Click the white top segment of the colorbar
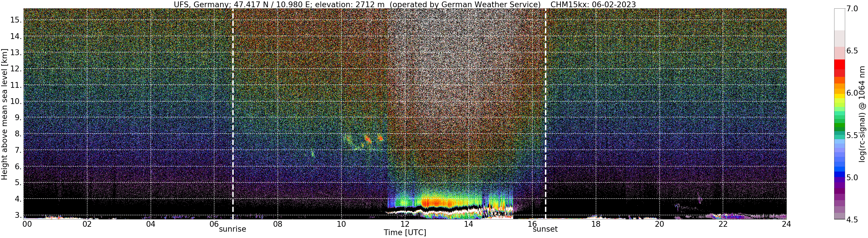This screenshot has height=238, width=868. click(839, 20)
